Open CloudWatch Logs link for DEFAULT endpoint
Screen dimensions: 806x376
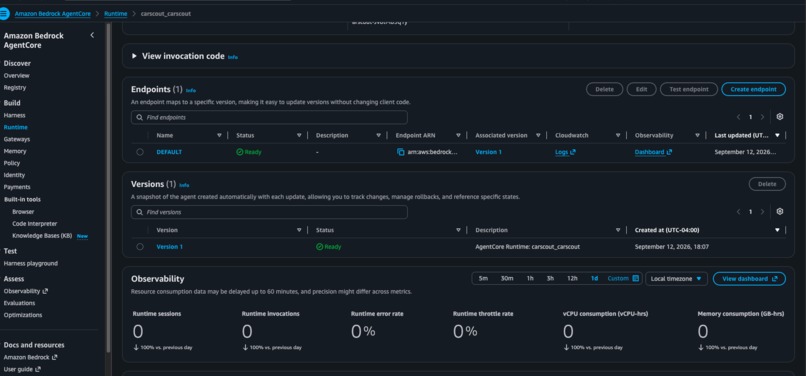click(x=565, y=152)
